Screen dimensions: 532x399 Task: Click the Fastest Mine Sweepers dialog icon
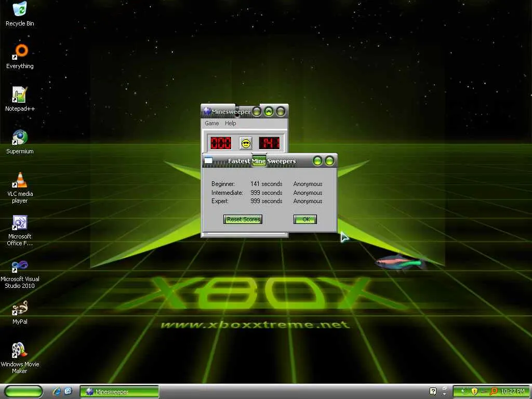(208, 161)
